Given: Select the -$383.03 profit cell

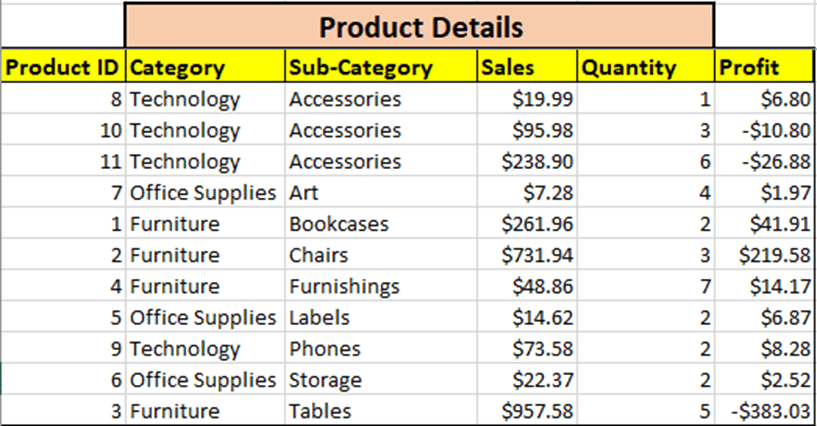Looking at the screenshot, I should (764, 410).
